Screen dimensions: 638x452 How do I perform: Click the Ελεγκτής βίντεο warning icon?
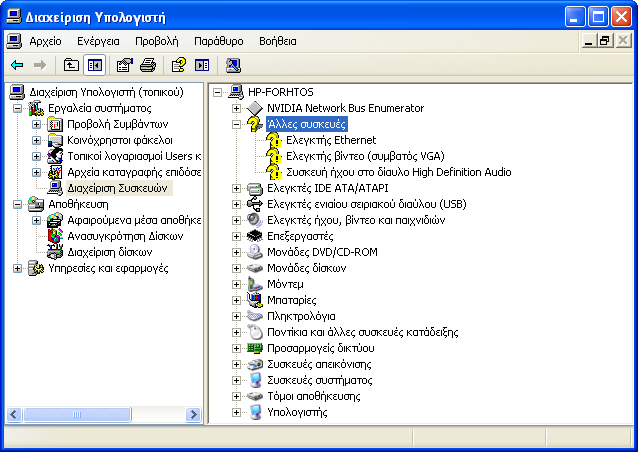pos(274,156)
